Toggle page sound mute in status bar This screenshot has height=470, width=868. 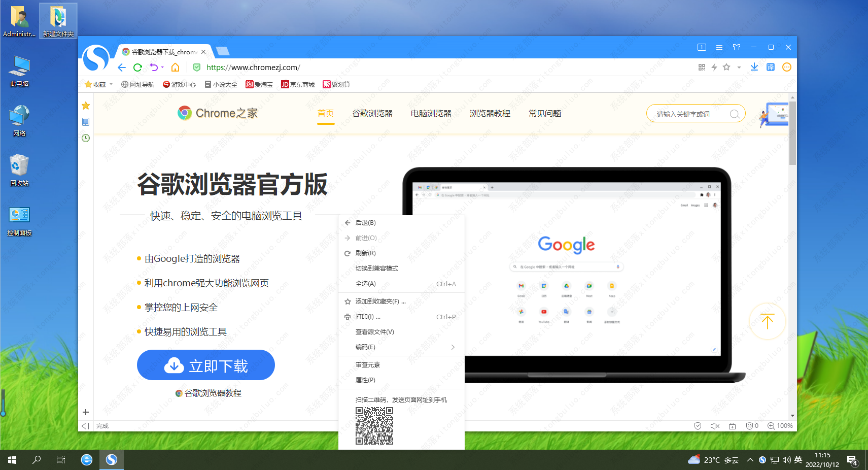(x=715, y=426)
